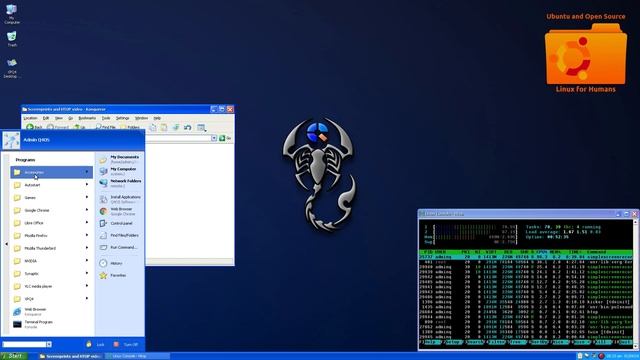640x360 pixels.
Task: Select highlighted htop process row 25737
Action: click(525, 257)
